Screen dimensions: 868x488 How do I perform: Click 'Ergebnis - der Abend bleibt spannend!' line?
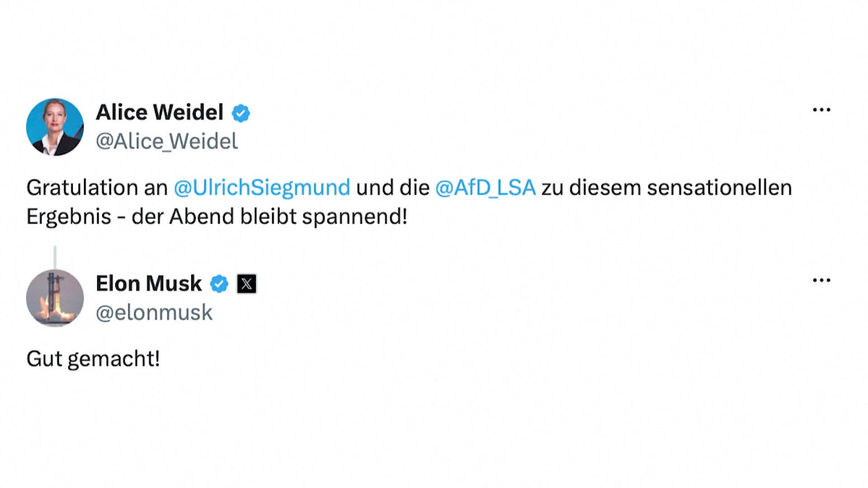tap(217, 217)
